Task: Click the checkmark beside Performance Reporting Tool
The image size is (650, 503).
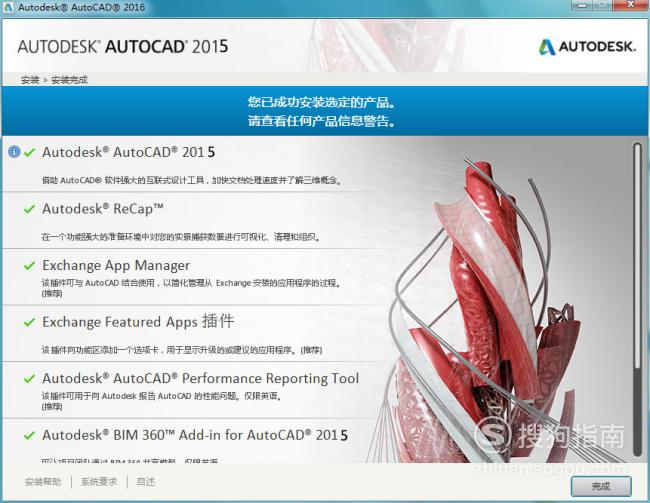Action: [x=29, y=379]
